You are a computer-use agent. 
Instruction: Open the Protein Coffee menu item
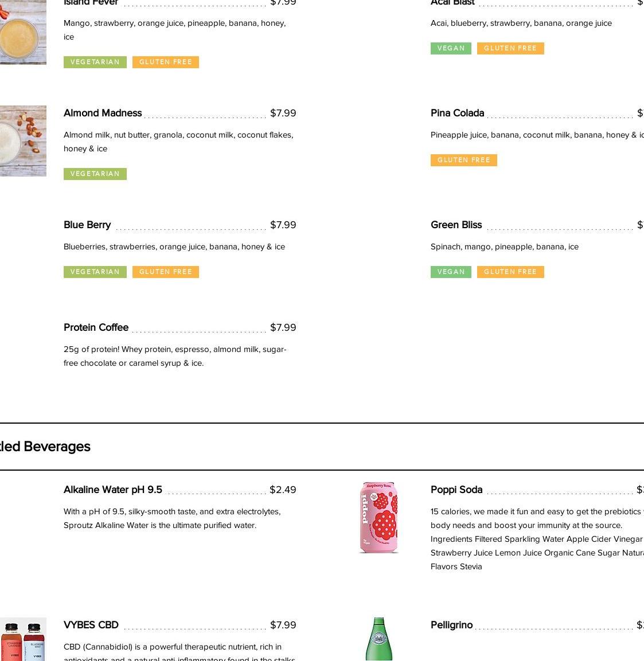click(x=96, y=327)
